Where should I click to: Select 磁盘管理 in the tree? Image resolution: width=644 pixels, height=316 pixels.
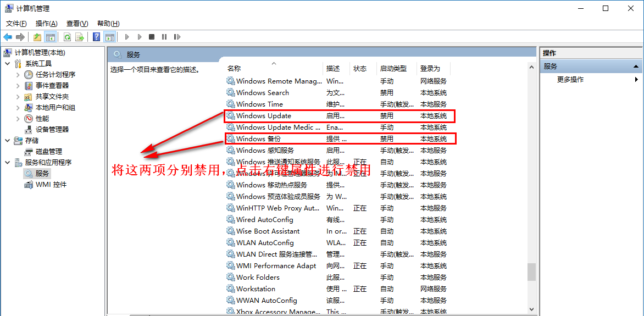pos(49,152)
